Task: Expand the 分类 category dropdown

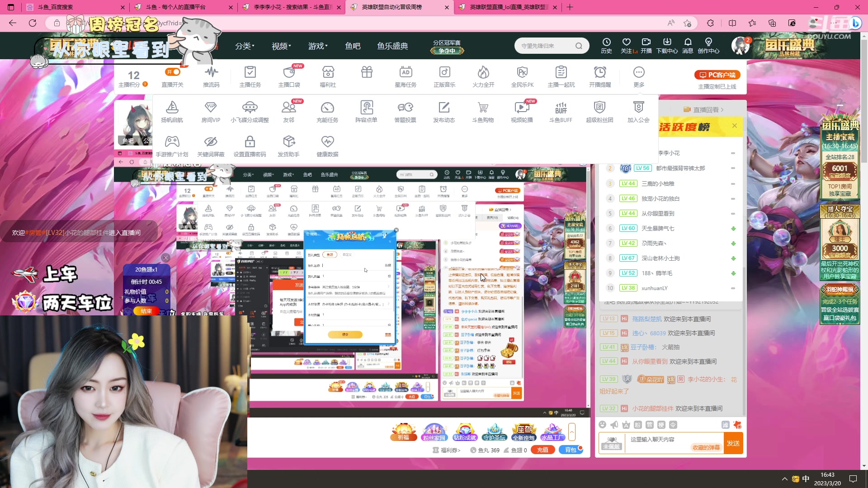Action: (x=245, y=46)
